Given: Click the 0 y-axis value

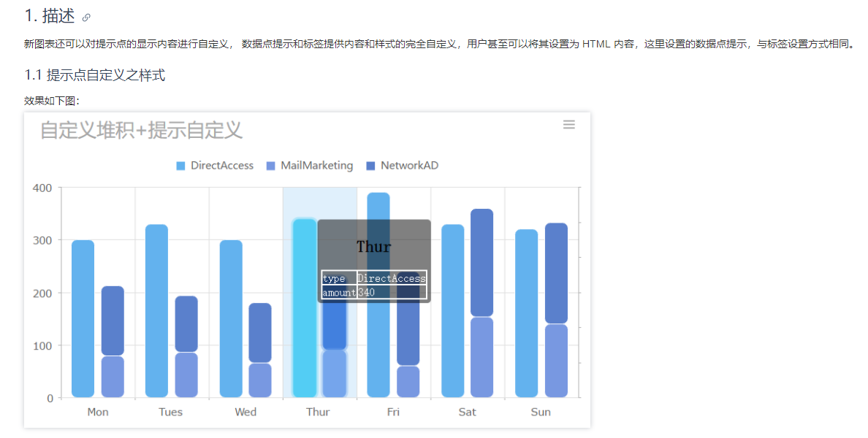Looking at the screenshot, I should [x=50, y=398].
